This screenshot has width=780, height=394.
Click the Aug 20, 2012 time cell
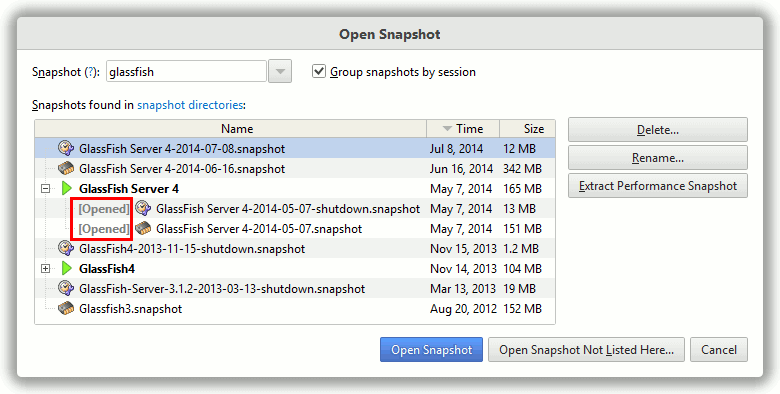pos(463,309)
